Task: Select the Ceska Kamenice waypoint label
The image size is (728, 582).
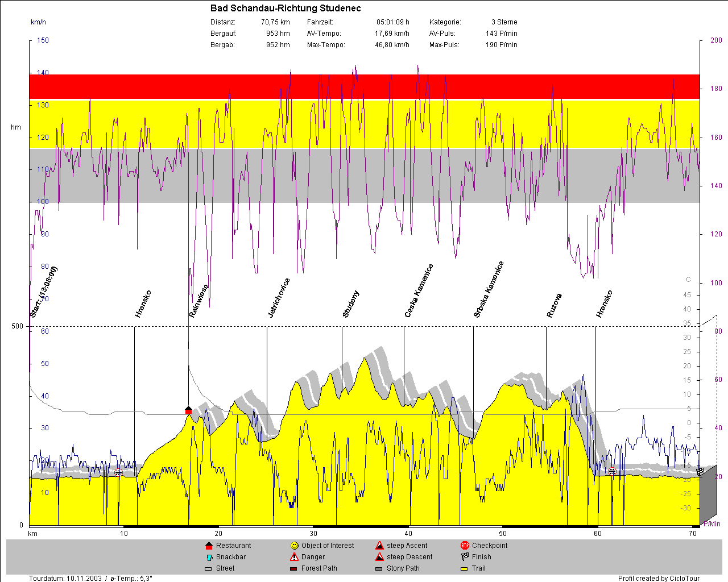Action: (419, 290)
